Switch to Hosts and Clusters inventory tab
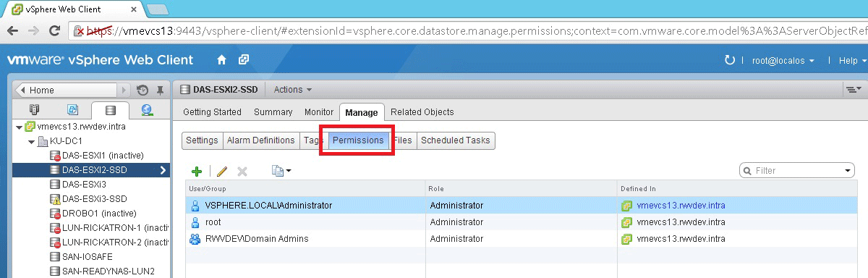This screenshot has height=278, width=868. pyautogui.click(x=34, y=111)
